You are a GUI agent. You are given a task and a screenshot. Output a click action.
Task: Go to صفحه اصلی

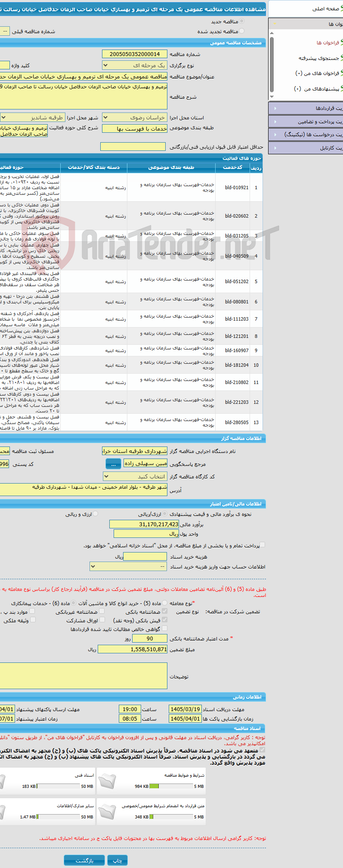tap(326, 9)
